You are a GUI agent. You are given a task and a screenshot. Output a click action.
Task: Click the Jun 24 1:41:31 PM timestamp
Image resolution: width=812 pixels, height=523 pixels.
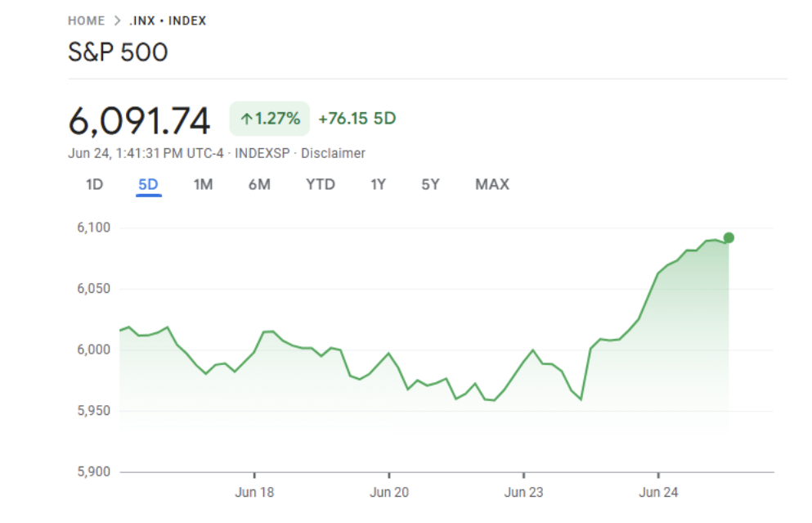(x=146, y=153)
